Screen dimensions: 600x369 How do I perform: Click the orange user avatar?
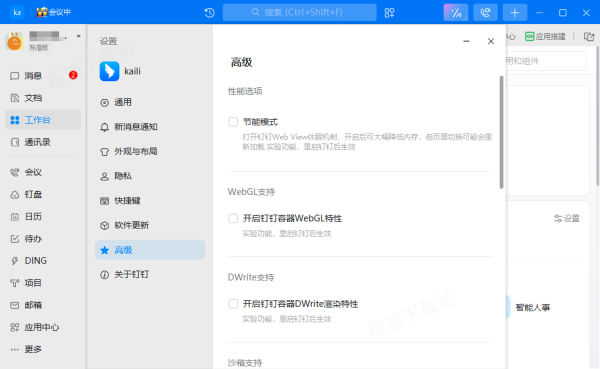15,41
